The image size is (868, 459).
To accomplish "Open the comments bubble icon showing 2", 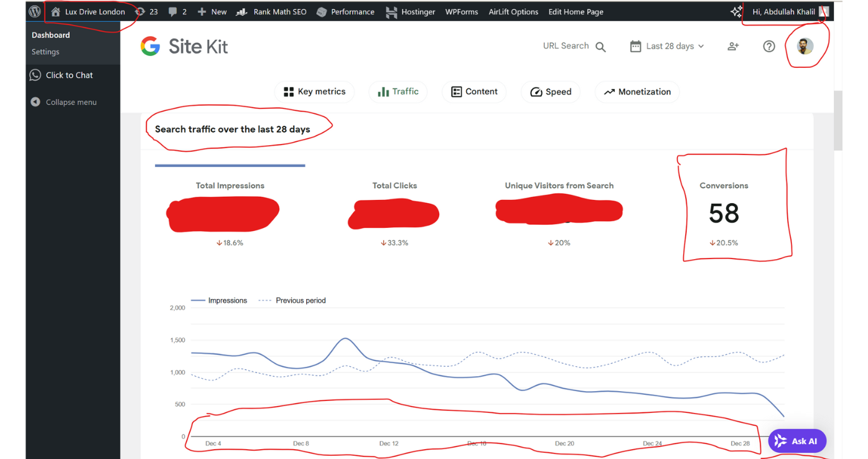I will [x=177, y=11].
